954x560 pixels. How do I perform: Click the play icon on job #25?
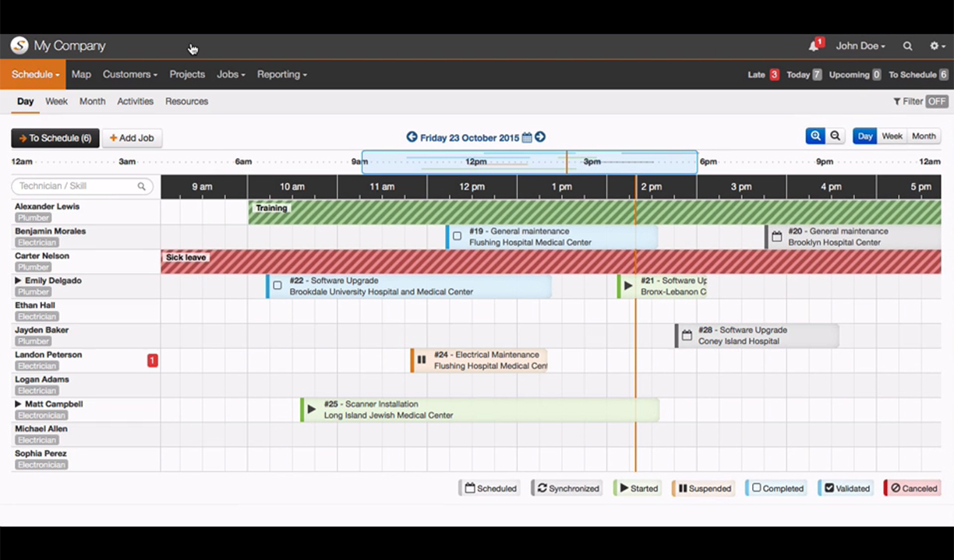312,410
